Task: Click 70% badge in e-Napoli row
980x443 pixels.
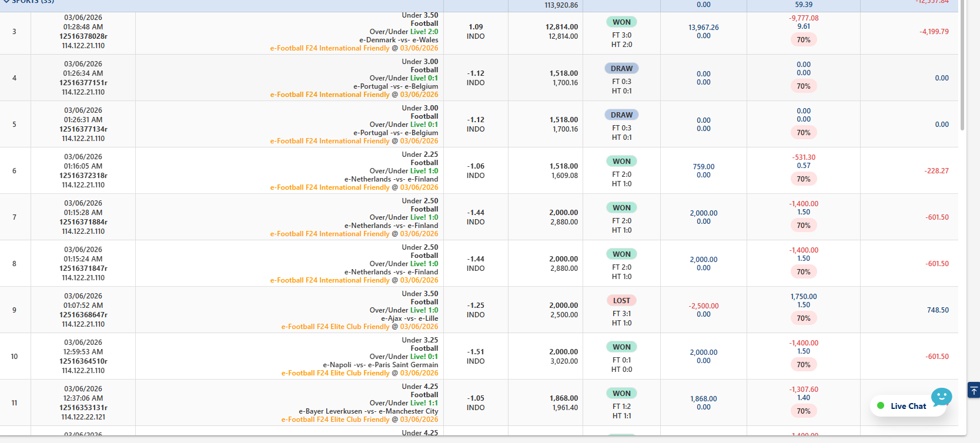Action: tap(804, 365)
